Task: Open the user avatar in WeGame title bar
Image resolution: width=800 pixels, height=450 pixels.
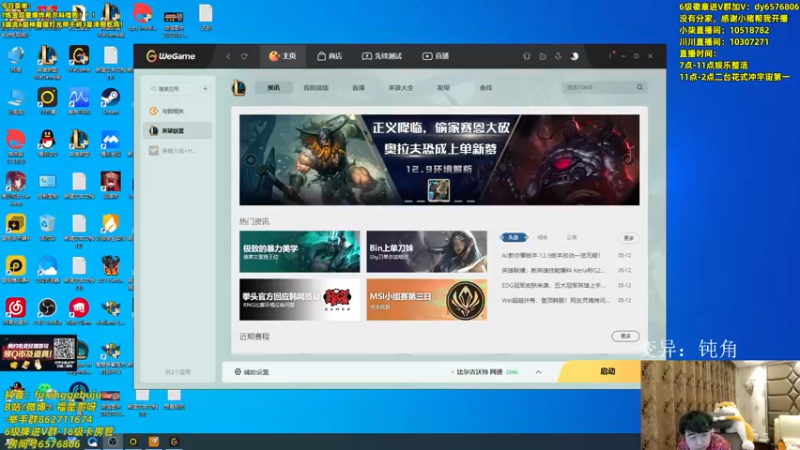Action: point(574,56)
